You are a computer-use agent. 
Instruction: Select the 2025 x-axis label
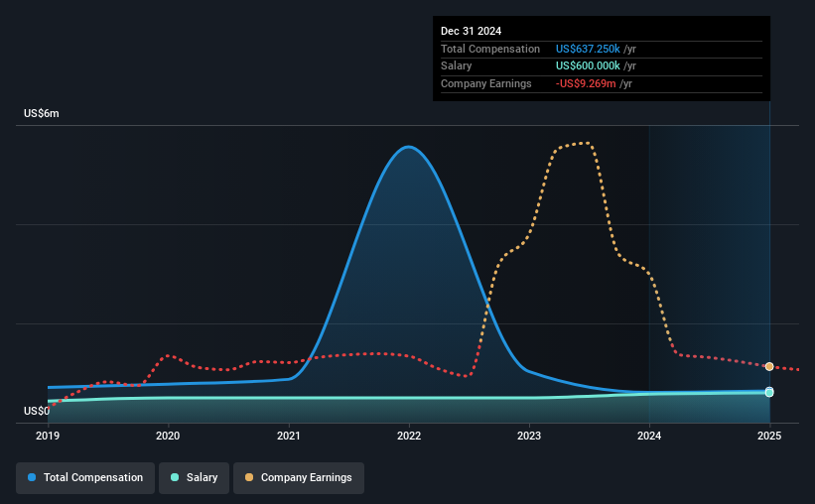(769, 436)
